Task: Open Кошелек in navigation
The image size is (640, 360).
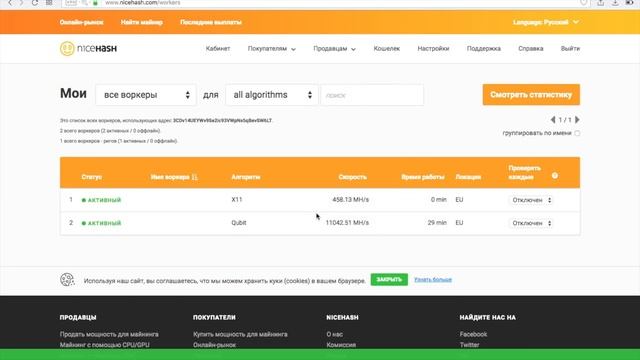Action: tap(387, 49)
